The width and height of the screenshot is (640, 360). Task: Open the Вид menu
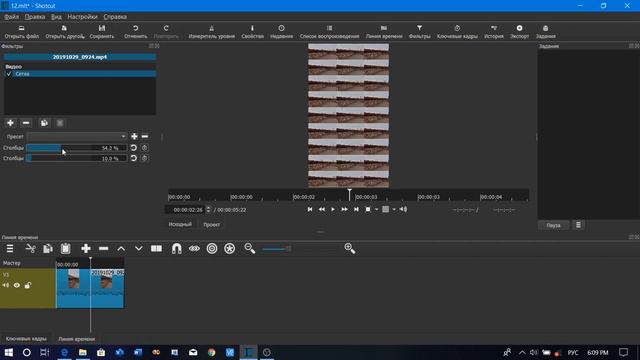click(x=56, y=17)
